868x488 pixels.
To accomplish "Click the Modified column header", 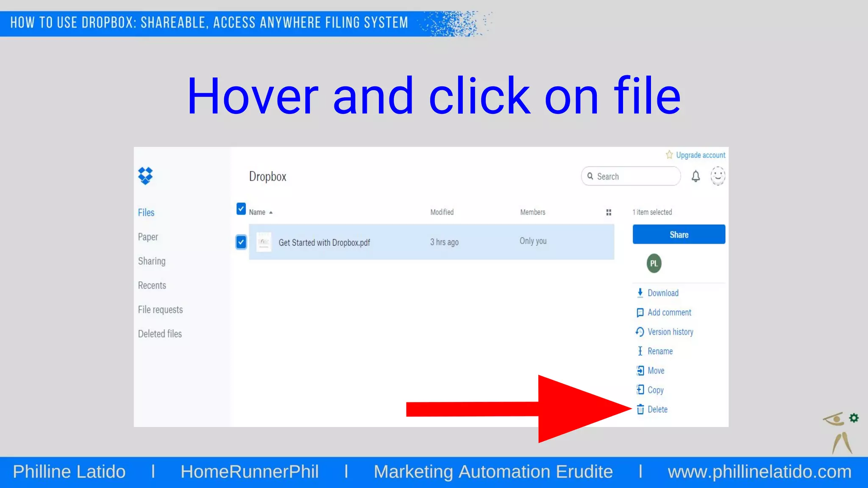I will click(x=442, y=212).
